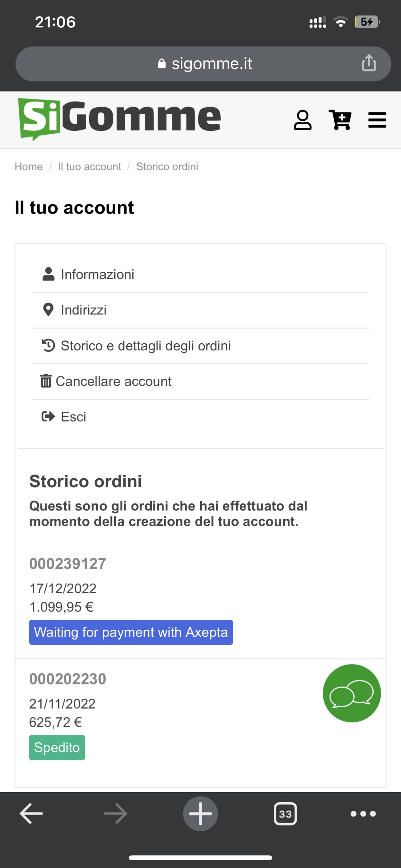Open the hamburger navigation menu
The width and height of the screenshot is (401, 868).
377,120
